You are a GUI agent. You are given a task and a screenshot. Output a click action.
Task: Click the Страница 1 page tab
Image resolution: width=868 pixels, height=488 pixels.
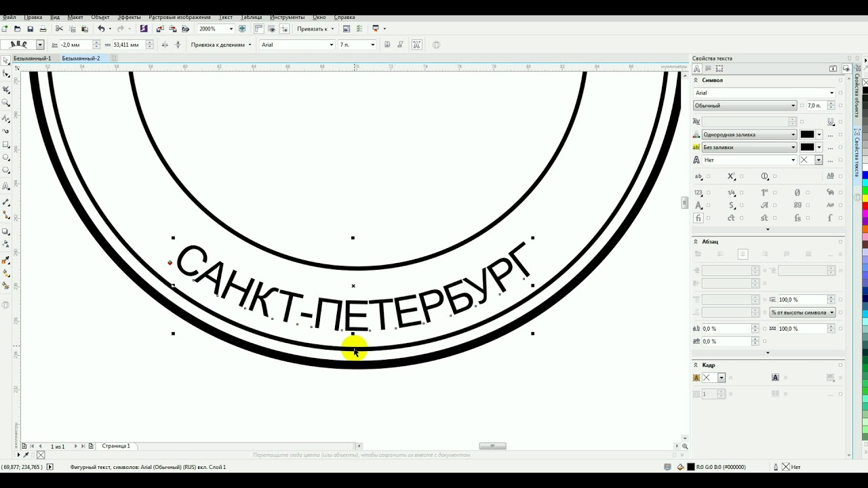click(x=116, y=446)
